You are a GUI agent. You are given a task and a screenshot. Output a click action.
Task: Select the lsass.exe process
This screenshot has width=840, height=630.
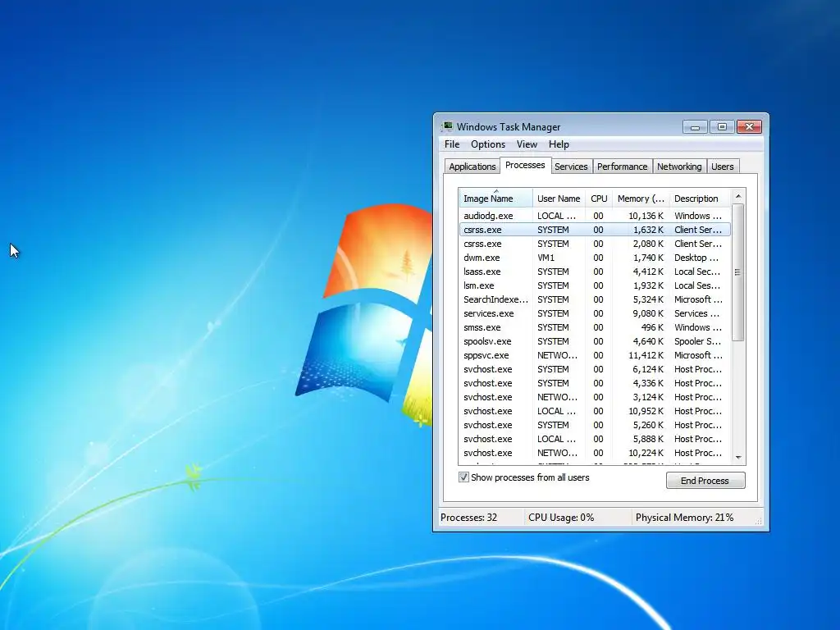[x=595, y=272]
